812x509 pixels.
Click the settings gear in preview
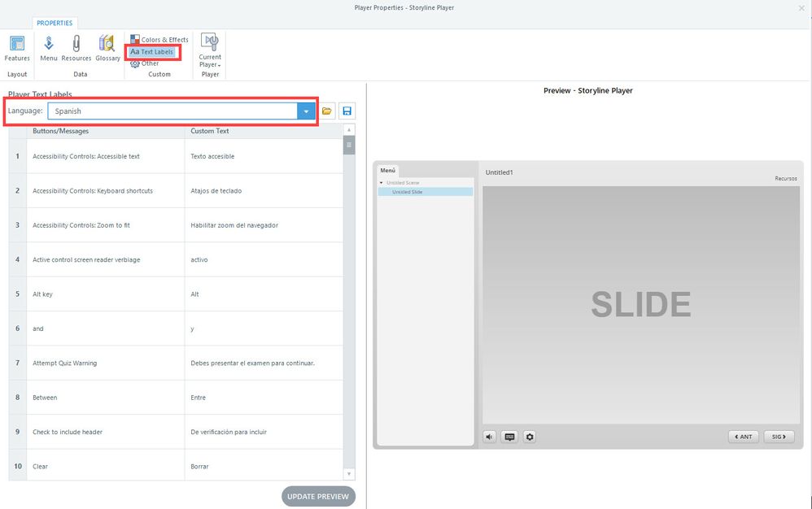click(529, 437)
